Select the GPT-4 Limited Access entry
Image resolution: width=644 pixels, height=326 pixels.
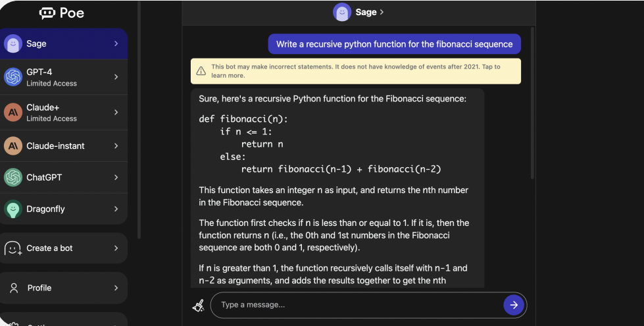tap(64, 77)
